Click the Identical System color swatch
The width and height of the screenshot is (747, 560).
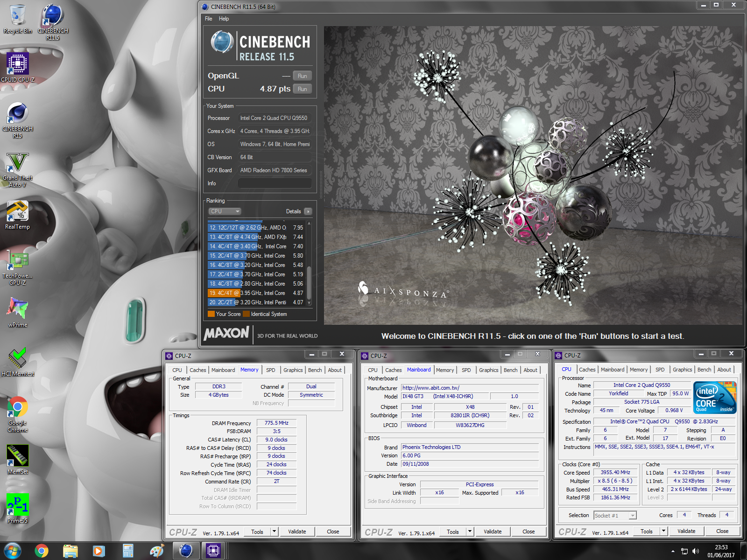click(x=246, y=314)
